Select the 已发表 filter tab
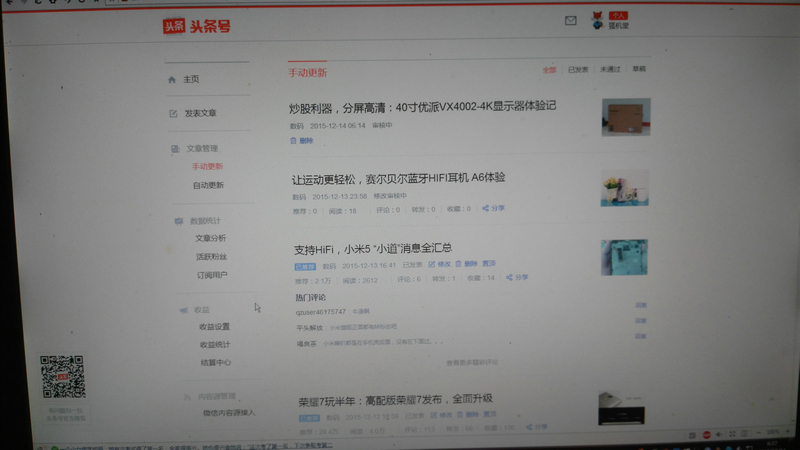Viewport: 800px width, 450px height. pyautogui.click(x=578, y=69)
